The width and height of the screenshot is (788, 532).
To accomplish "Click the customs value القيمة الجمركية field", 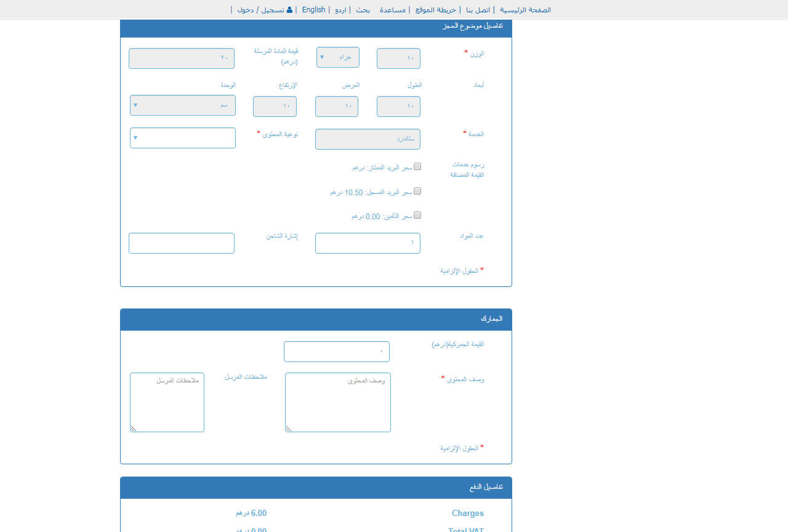I will 337,351.
